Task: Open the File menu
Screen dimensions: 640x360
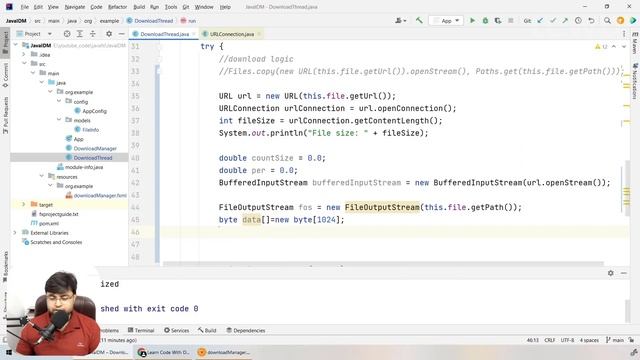Action: point(25,7)
